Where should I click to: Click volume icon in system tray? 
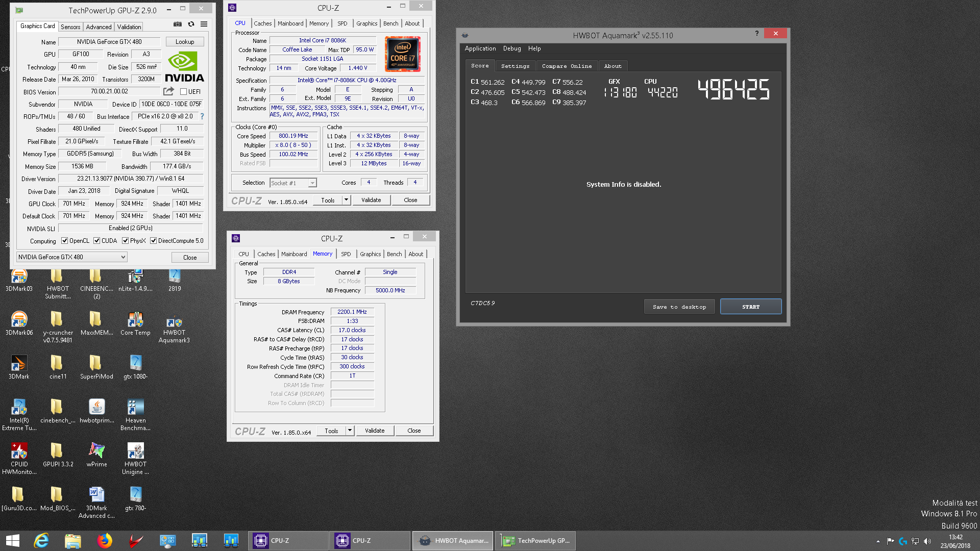tap(927, 541)
